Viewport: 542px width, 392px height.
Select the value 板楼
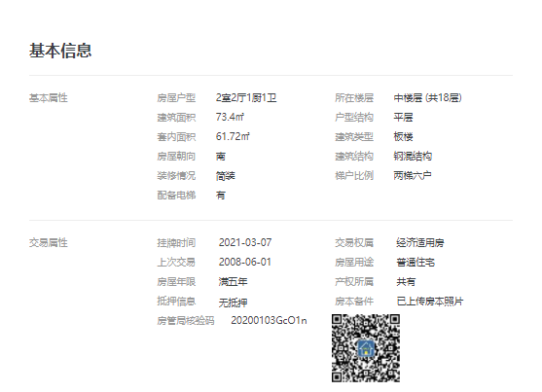(x=403, y=136)
